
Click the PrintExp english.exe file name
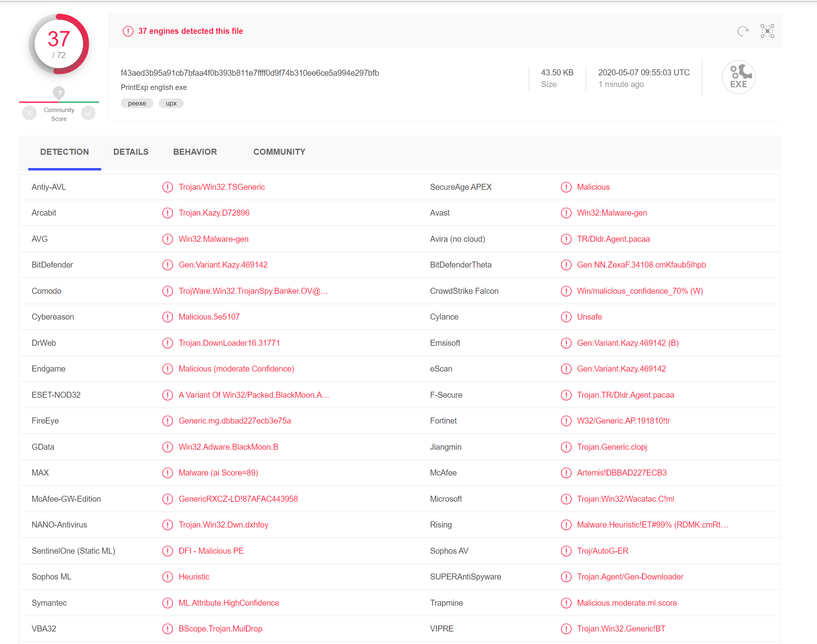coord(154,87)
